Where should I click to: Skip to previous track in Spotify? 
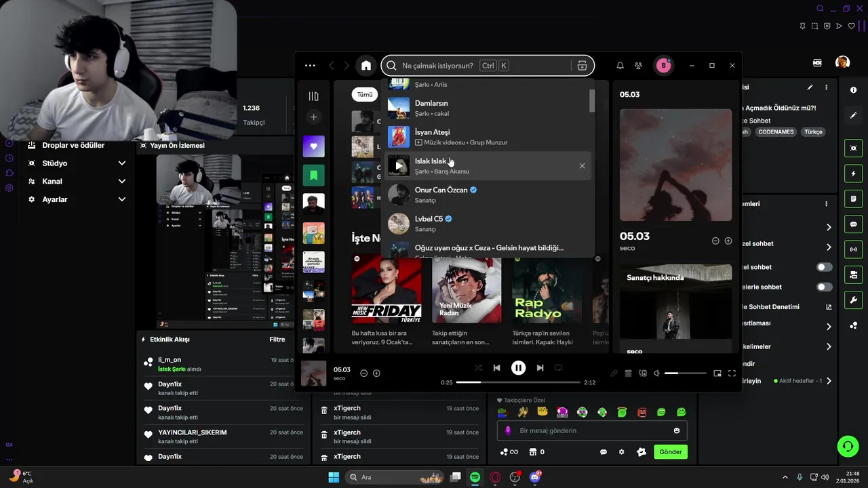pyautogui.click(x=496, y=367)
